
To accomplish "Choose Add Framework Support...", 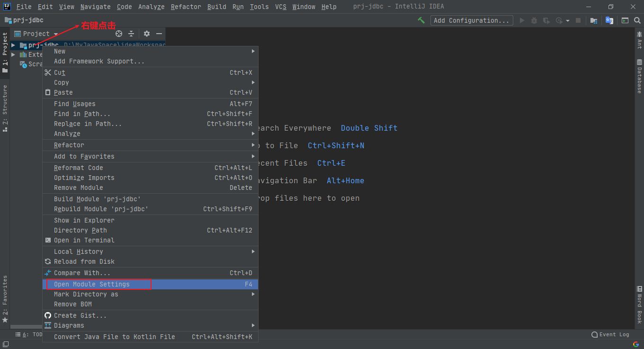I will tap(151, 61).
